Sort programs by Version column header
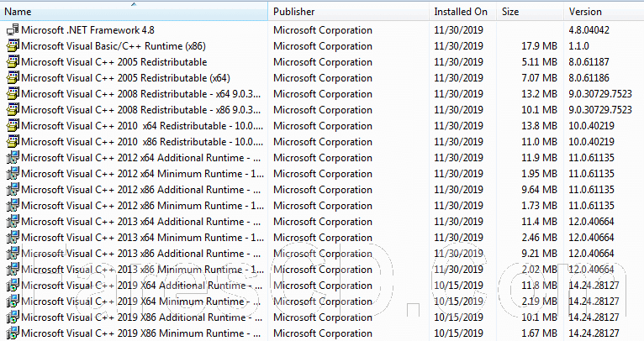 pyautogui.click(x=604, y=12)
